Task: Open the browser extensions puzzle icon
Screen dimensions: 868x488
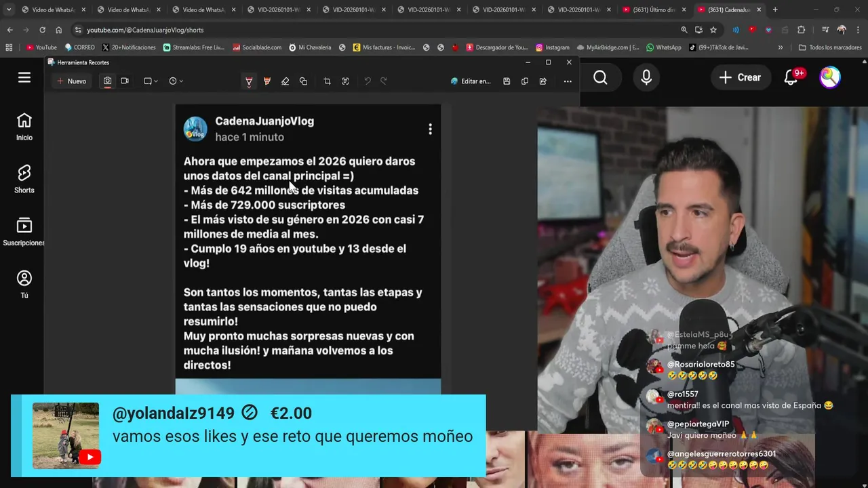Action: tap(801, 30)
